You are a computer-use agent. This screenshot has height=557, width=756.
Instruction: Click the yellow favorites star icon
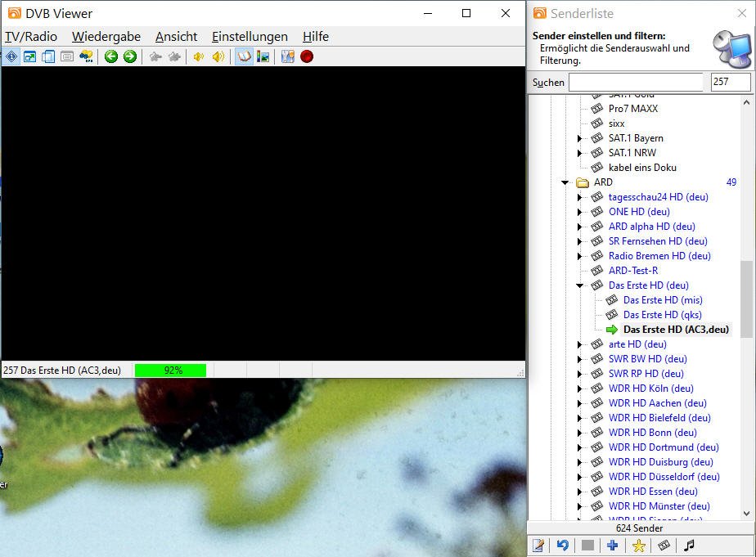coord(639,546)
